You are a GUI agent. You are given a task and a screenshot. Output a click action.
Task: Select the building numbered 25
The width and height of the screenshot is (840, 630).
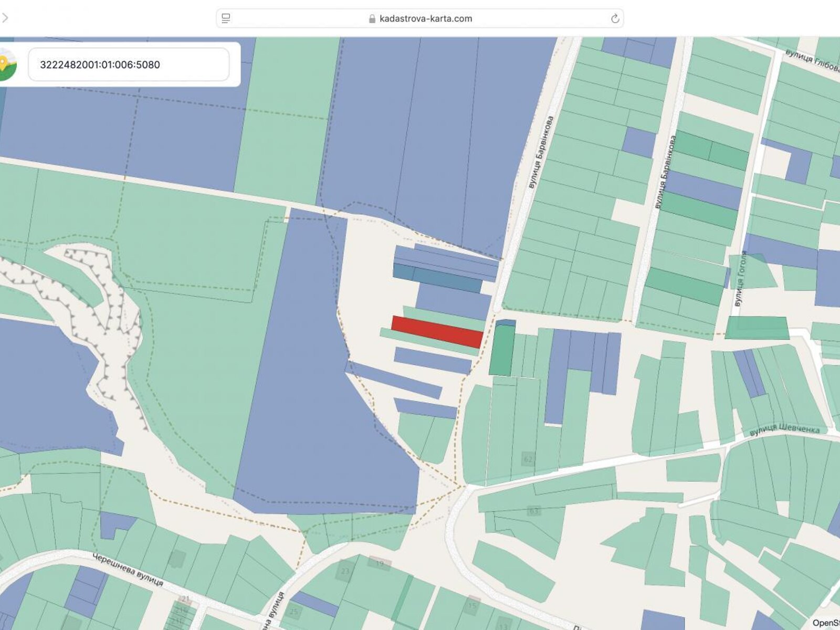[x=294, y=612]
